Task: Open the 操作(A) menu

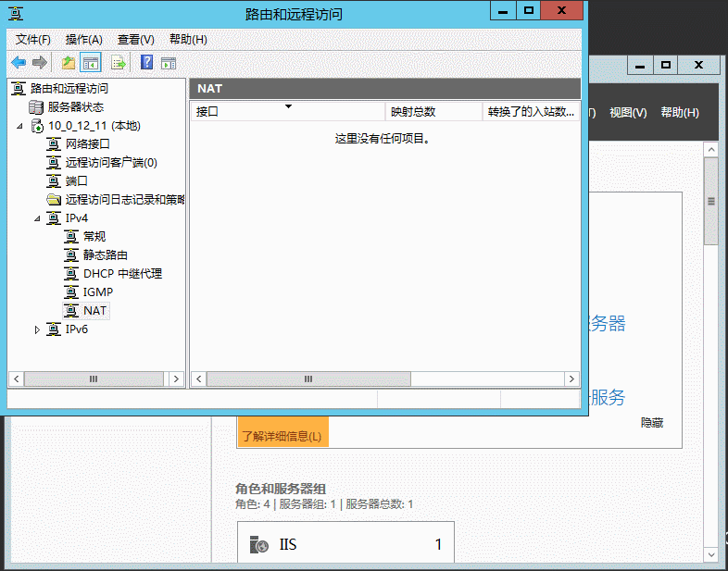Action: click(83, 40)
